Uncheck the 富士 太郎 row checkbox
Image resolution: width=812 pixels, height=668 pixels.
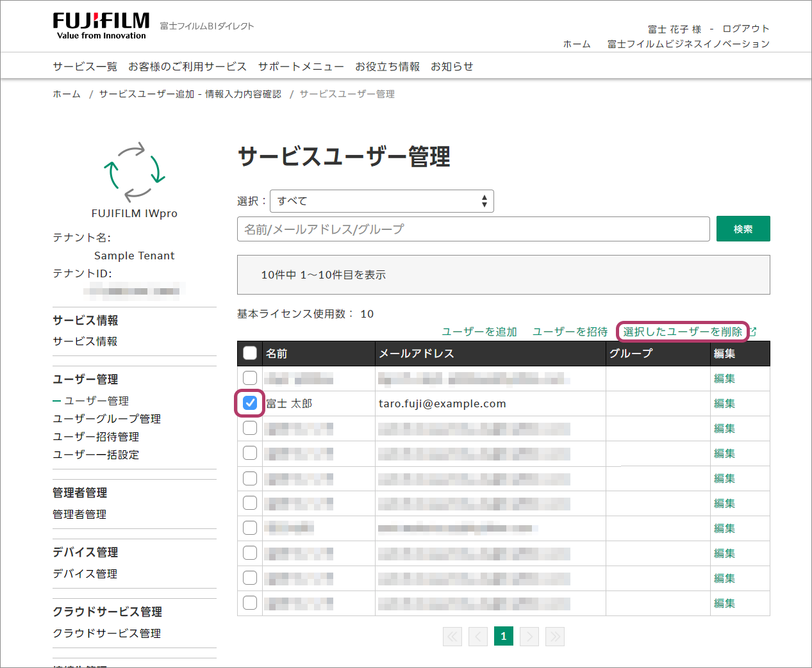(x=250, y=403)
